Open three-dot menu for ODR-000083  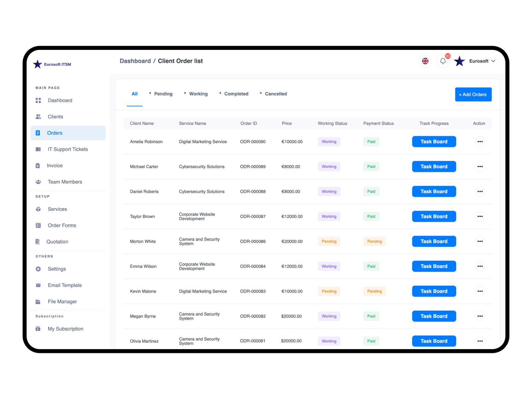480,291
